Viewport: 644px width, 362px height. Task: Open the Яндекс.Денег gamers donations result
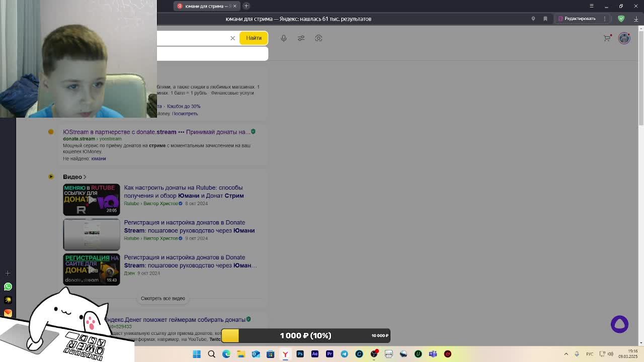pos(176,320)
